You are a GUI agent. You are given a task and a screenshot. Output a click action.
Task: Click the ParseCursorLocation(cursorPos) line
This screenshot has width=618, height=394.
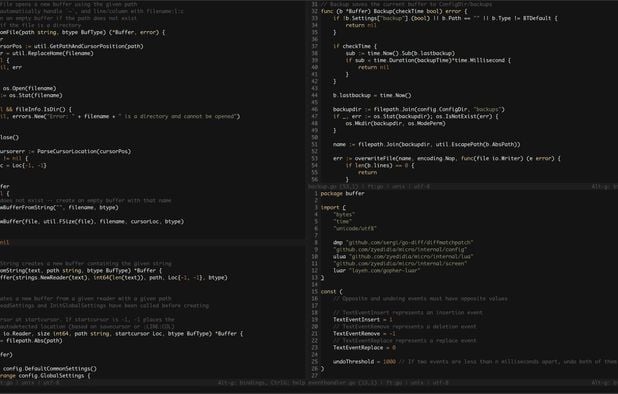(x=65, y=151)
